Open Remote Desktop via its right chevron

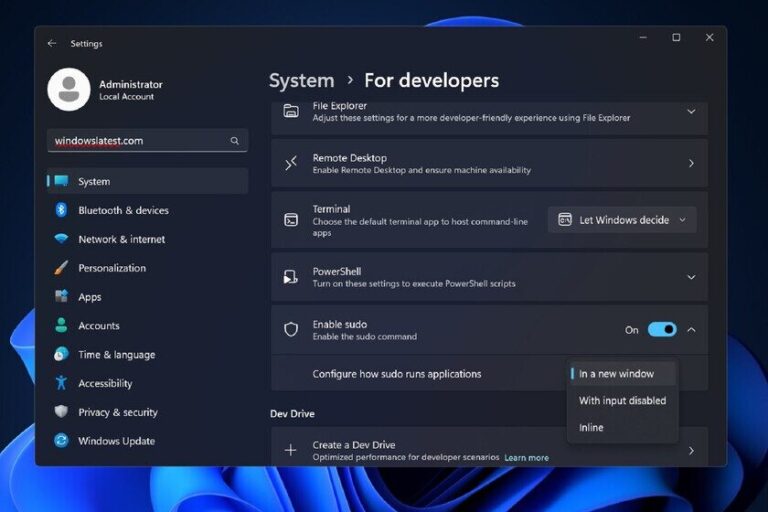click(x=691, y=163)
